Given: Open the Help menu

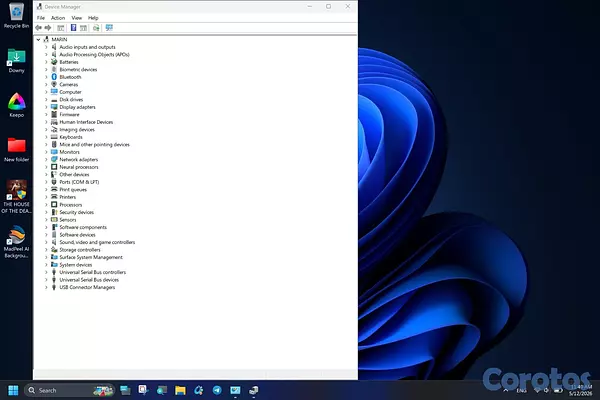Looking at the screenshot, I should tap(93, 18).
